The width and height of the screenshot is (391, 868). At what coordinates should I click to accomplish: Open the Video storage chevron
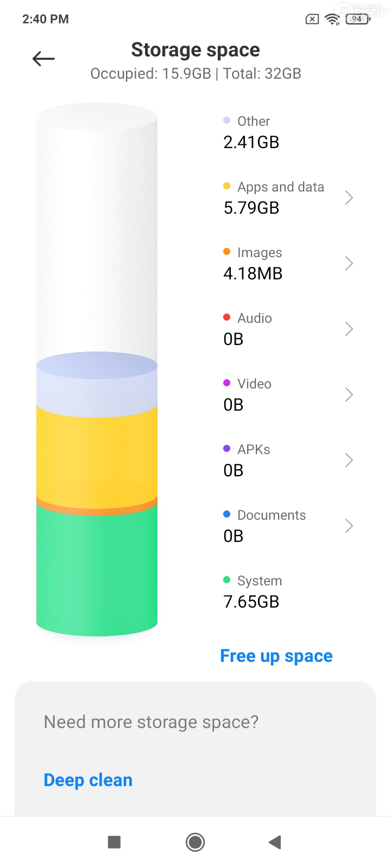(349, 394)
